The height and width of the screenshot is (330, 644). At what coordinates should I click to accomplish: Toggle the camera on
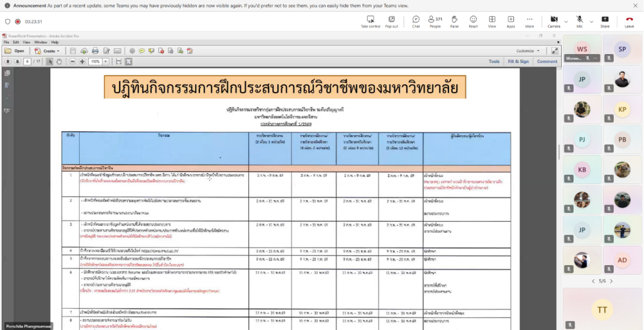tap(553, 21)
